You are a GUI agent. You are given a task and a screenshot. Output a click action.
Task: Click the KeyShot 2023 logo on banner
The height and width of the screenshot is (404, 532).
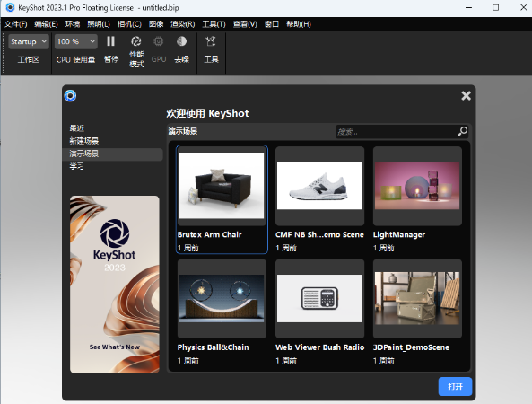coord(115,245)
